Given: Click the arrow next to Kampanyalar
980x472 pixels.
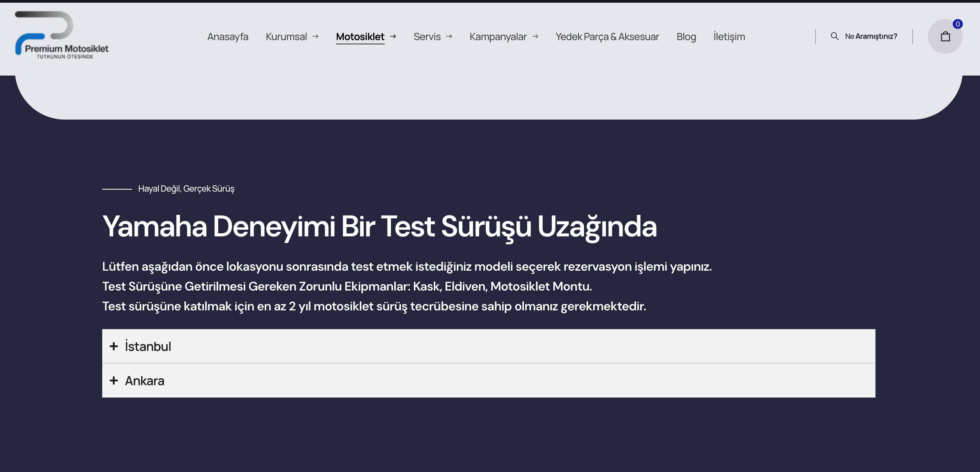Looking at the screenshot, I should tap(535, 37).
